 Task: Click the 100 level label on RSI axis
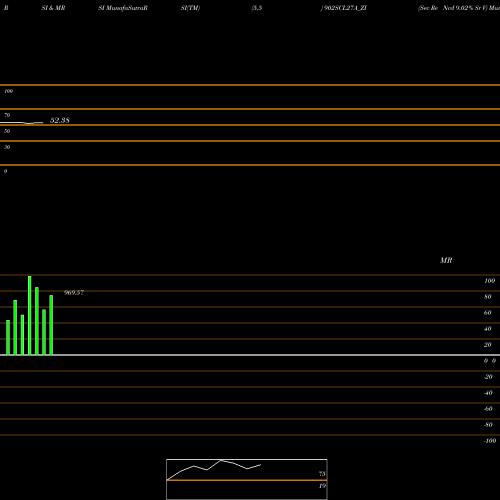pos(8,91)
